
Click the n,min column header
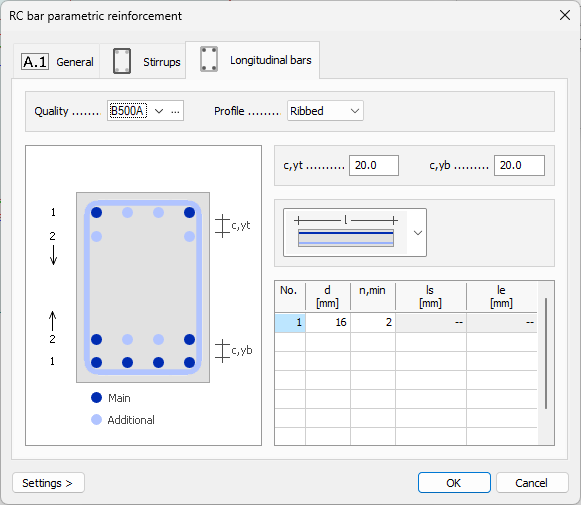coord(373,296)
